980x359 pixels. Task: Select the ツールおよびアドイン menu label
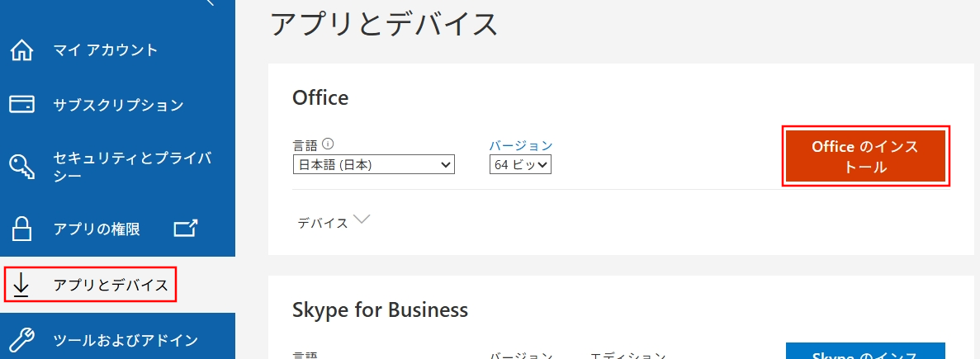[x=125, y=339]
